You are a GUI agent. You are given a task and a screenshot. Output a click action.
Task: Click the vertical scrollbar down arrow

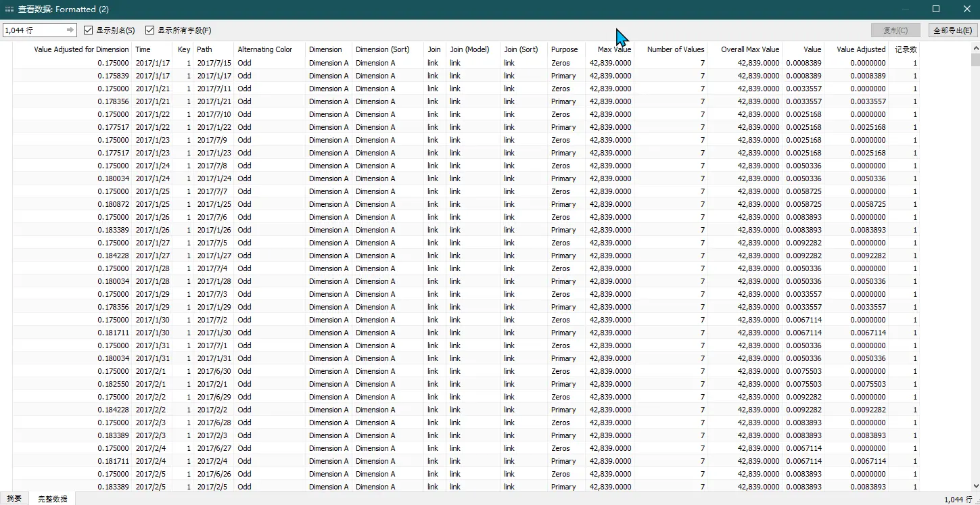point(975,486)
